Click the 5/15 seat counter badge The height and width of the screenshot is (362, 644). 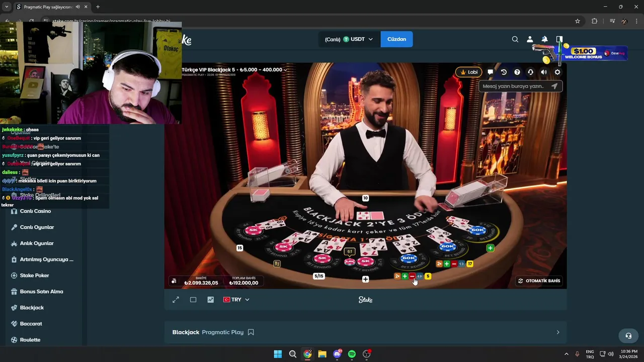[x=319, y=276]
